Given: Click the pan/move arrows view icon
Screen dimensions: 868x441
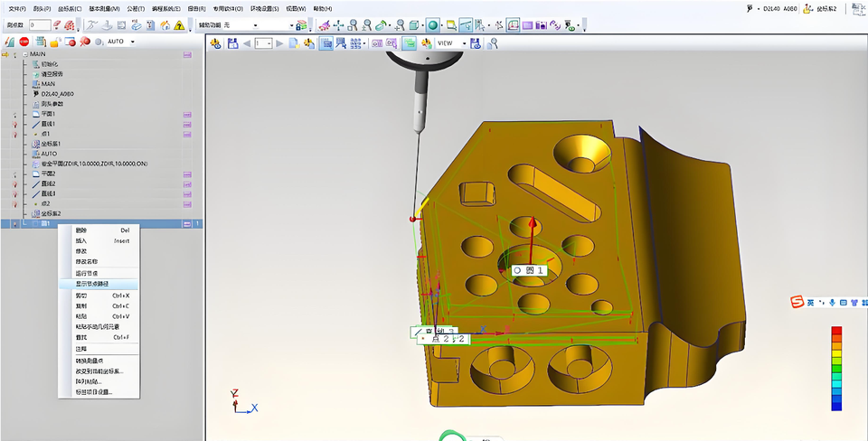Looking at the screenshot, I should (x=338, y=25).
